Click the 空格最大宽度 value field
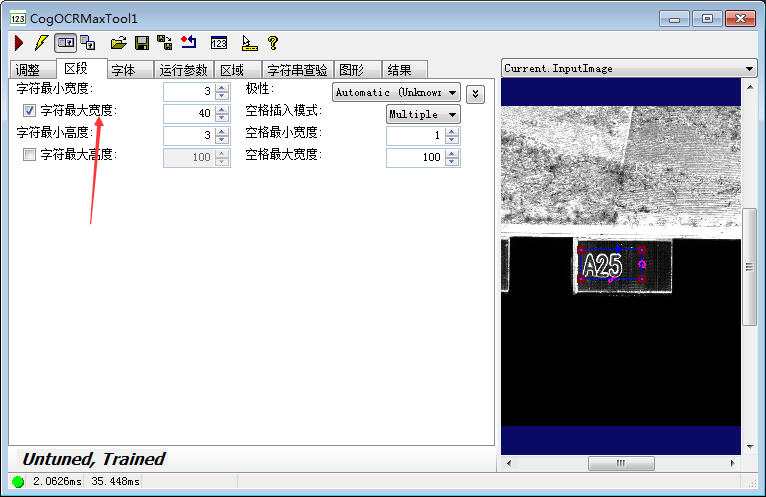 (414, 158)
